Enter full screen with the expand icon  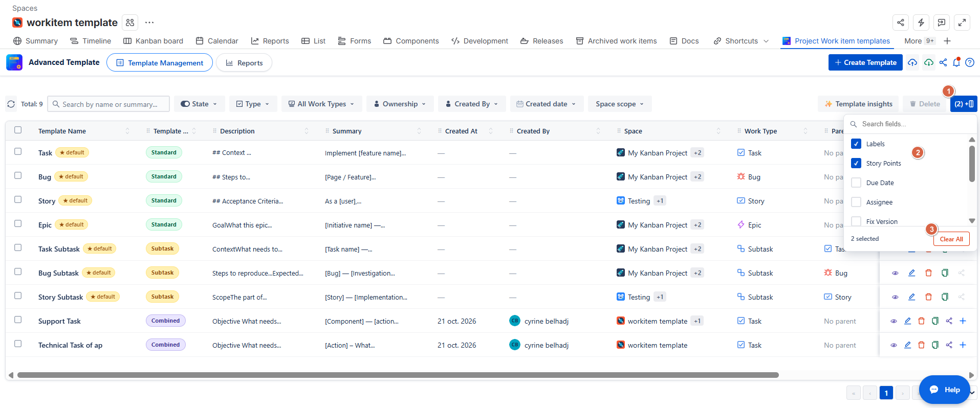point(962,22)
